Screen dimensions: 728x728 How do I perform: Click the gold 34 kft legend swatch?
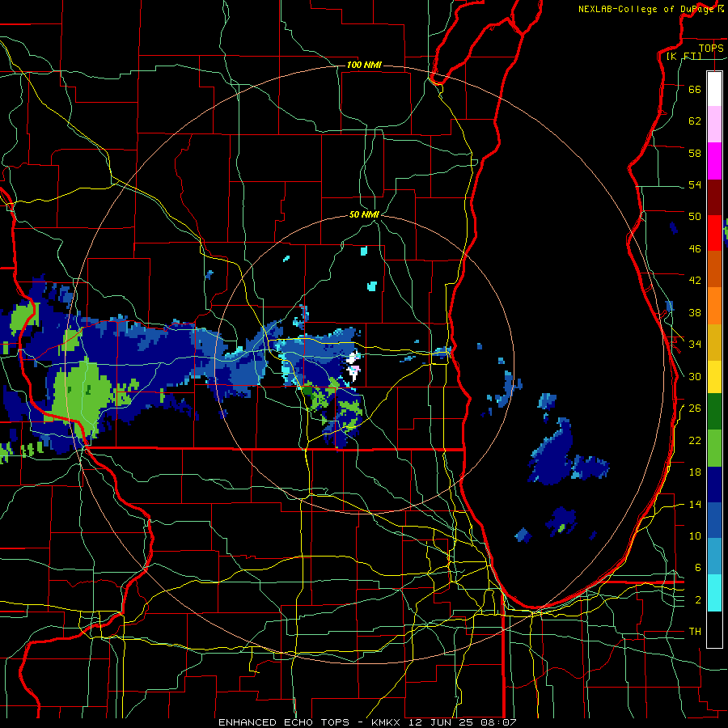(714, 342)
